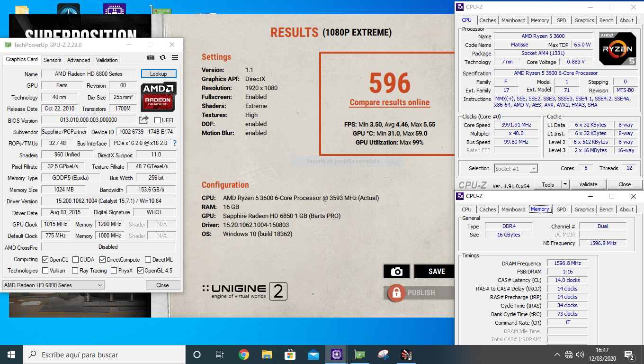
Task: Click the Windows Start button
Action: click(11, 355)
